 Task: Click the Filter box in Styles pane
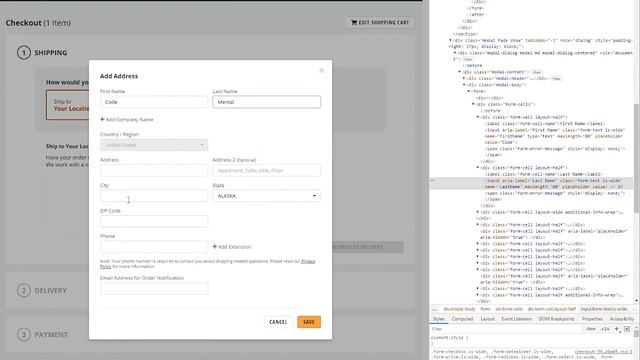pos(506,329)
